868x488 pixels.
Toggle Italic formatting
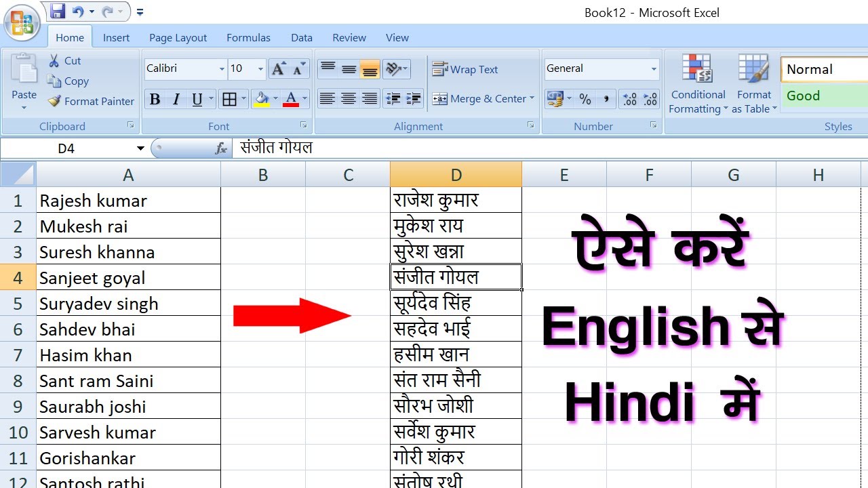point(176,100)
